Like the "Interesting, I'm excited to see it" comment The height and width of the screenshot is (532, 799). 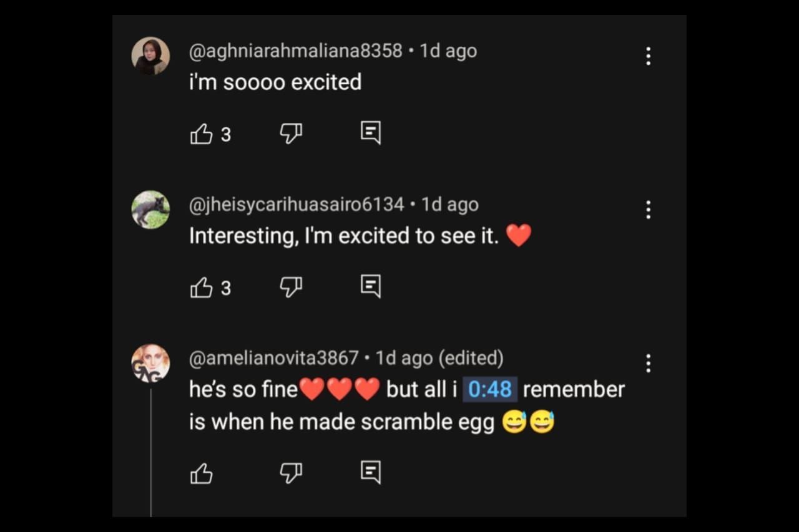(x=201, y=288)
